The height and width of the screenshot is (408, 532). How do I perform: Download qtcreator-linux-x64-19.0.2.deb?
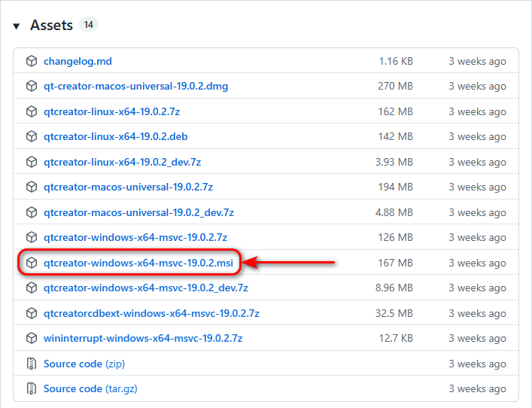click(116, 136)
